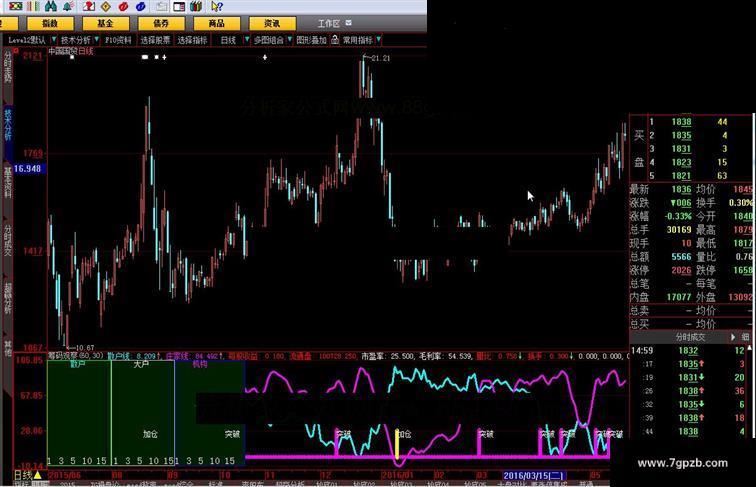
Task: Click the small arrow before 细 in trade header
Action: point(733,337)
